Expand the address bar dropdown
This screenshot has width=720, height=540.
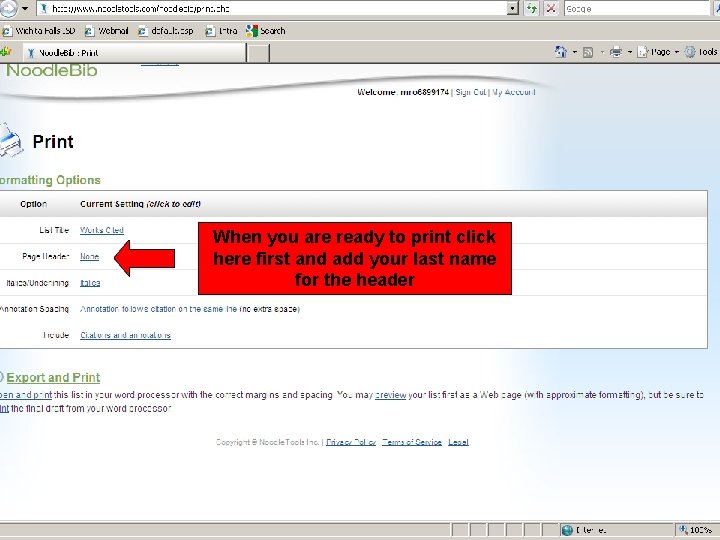click(x=513, y=8)
